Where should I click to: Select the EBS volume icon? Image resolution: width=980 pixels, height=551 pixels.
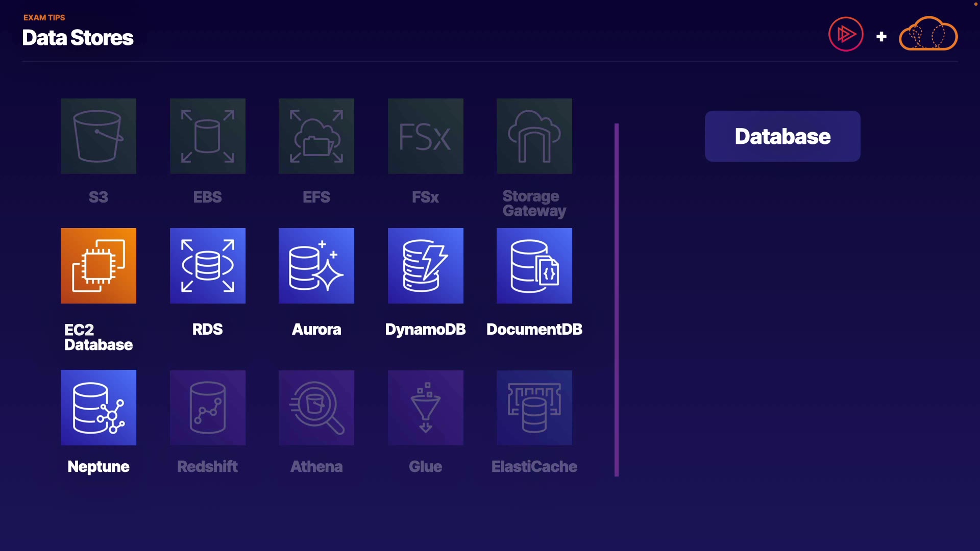(208, 136)
